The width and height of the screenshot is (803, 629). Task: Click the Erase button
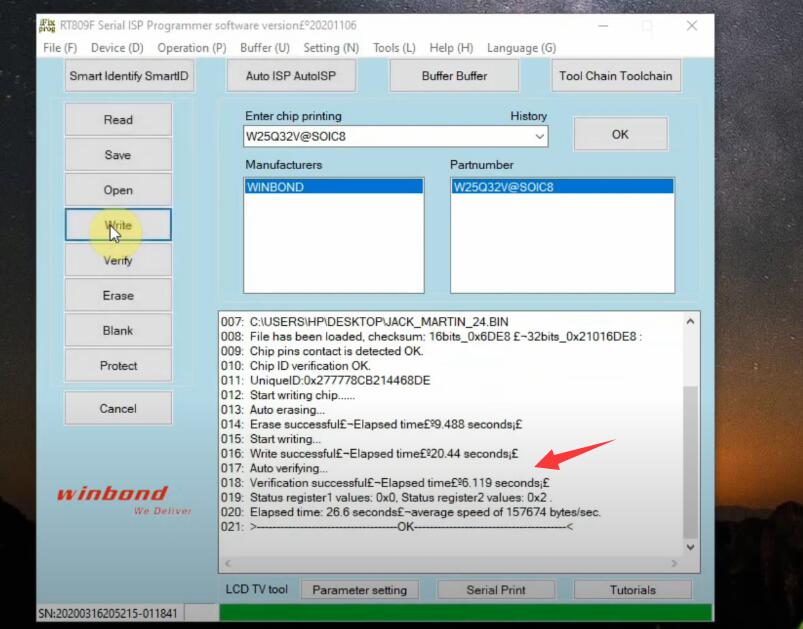pyautogui.click(x=118, y=296)
